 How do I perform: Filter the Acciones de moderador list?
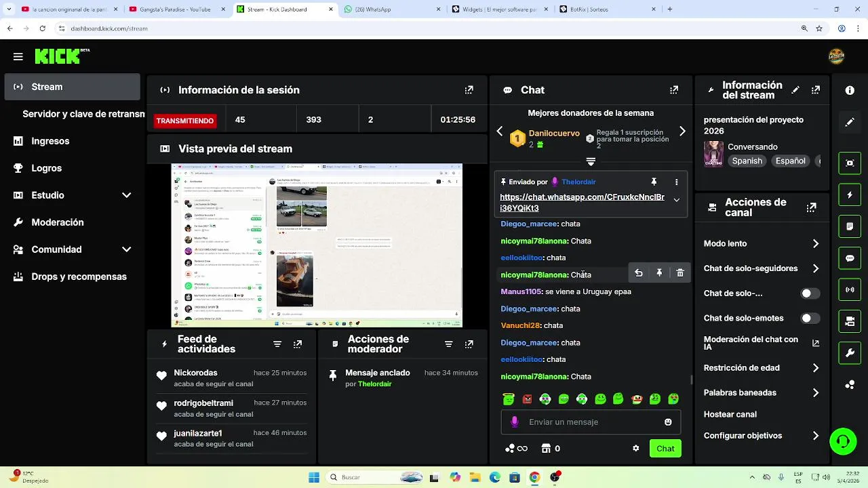coord(448,344)
